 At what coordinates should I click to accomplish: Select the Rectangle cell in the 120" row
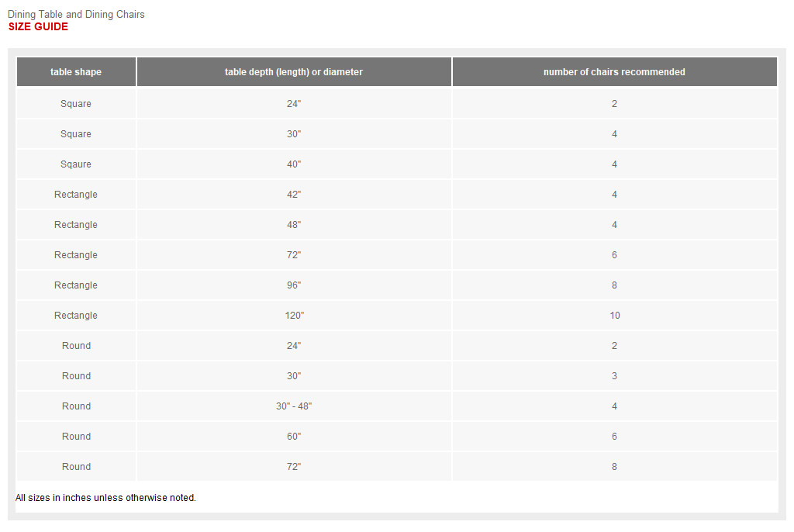[x=76, y=316]
